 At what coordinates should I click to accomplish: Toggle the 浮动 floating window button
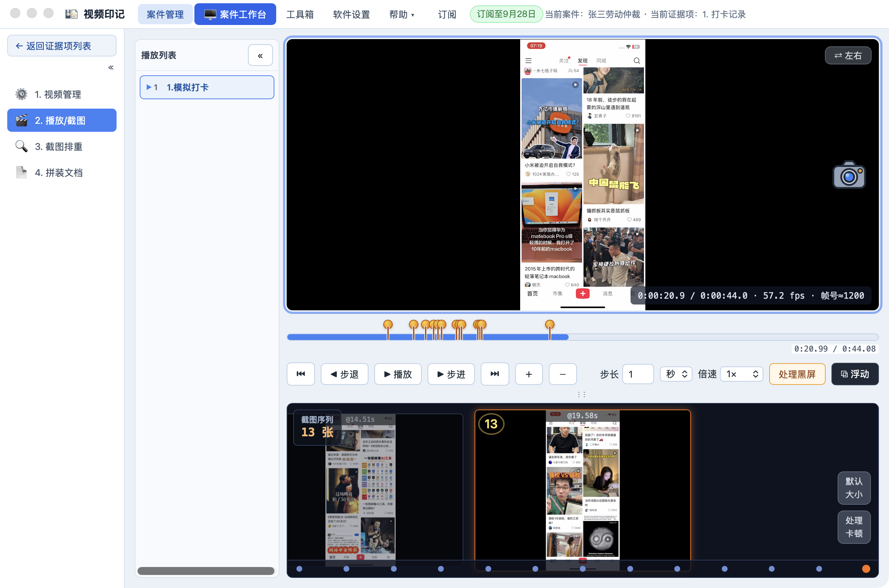click(x=855, y=374)
